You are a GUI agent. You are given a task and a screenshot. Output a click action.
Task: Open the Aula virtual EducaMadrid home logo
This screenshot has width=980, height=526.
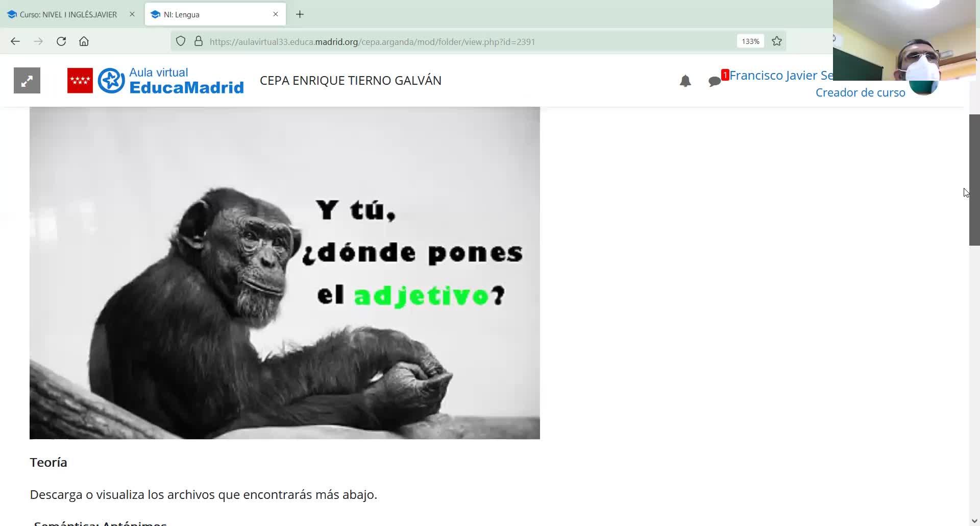[x=170, y=81]
